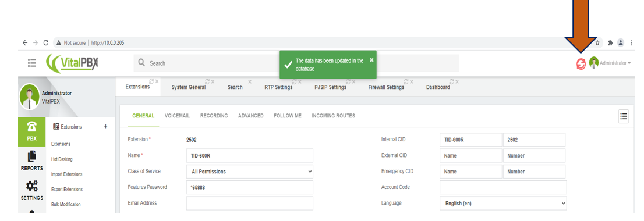Click the Account Code field
This screenshot has width=644, height=221.
click(503, 187)
